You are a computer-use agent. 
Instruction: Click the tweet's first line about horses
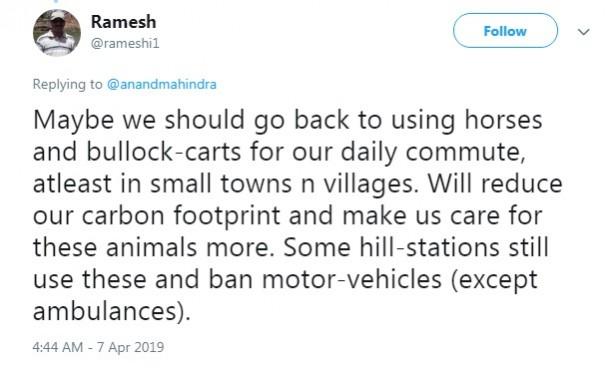[x=288, y=120]
